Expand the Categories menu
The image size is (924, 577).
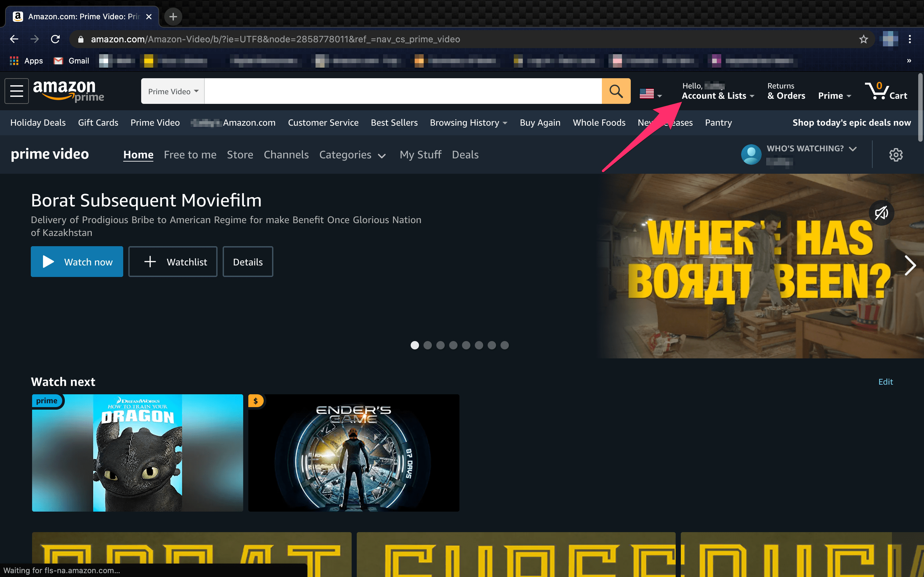352,155
